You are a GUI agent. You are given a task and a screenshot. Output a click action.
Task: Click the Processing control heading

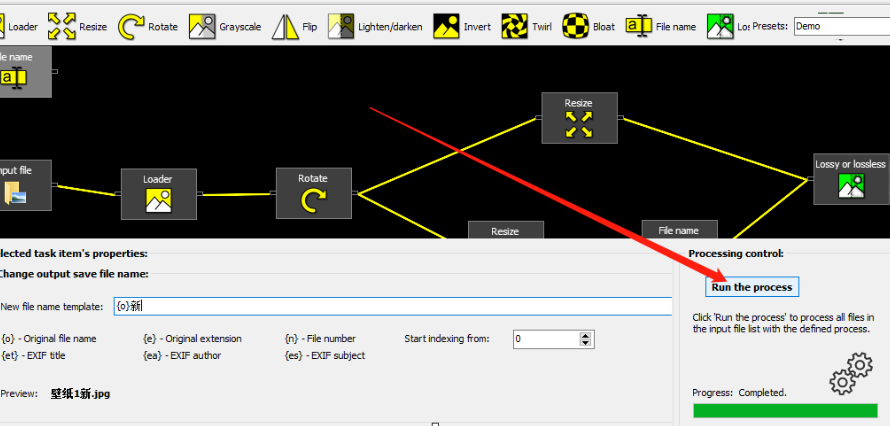click(x=736, y=254)
